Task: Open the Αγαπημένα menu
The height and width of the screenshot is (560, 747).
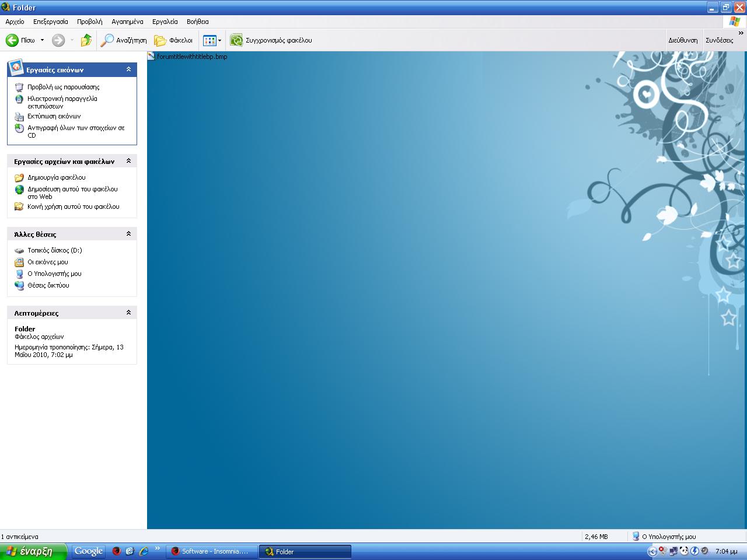Action: pyautogui.click(x=127, y=22)
